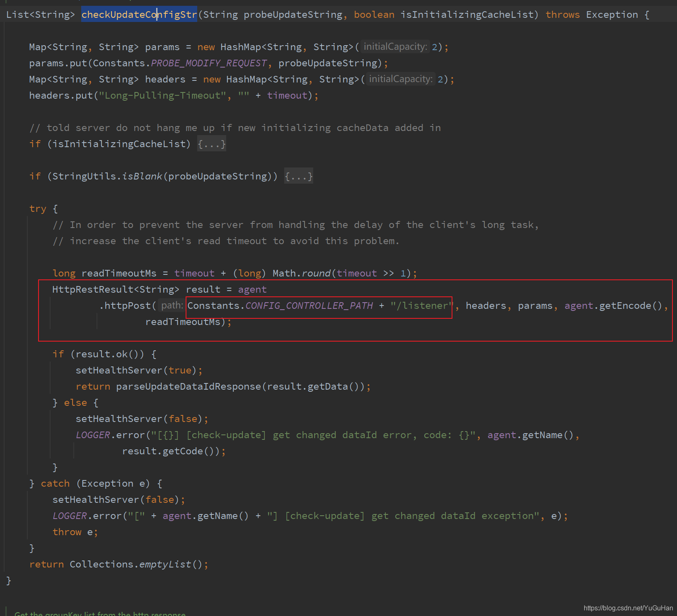Click the 'increase the client's read timeout' comment

pos(226,241)
